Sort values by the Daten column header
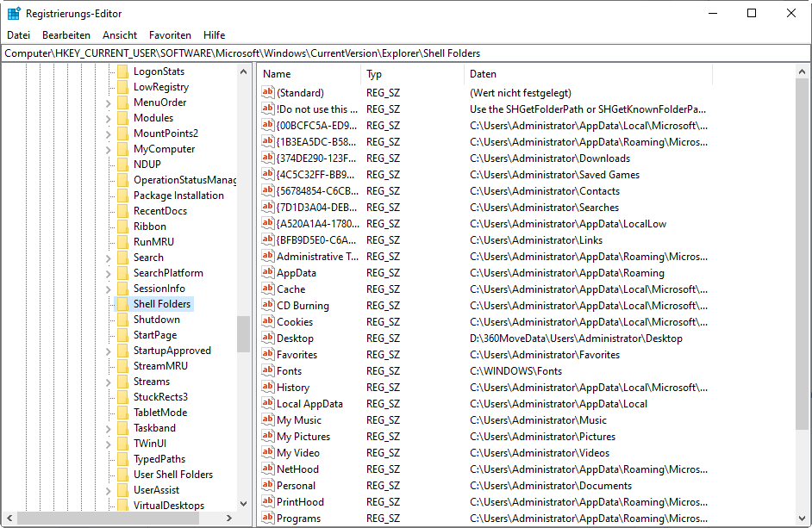Screen dimensions: 812x528 point(588,74)
